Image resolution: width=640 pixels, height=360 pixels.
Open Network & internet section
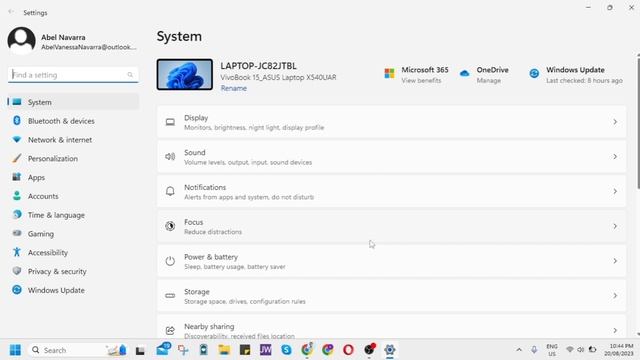click(x=73, y=140)
